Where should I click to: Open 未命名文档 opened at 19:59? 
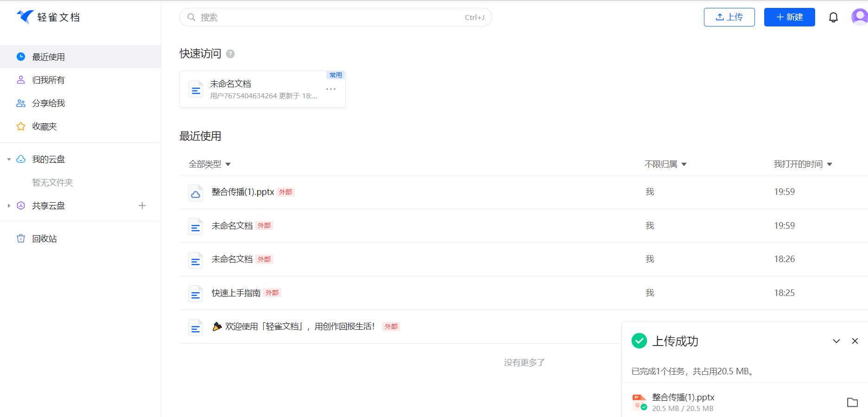point(232,226)
